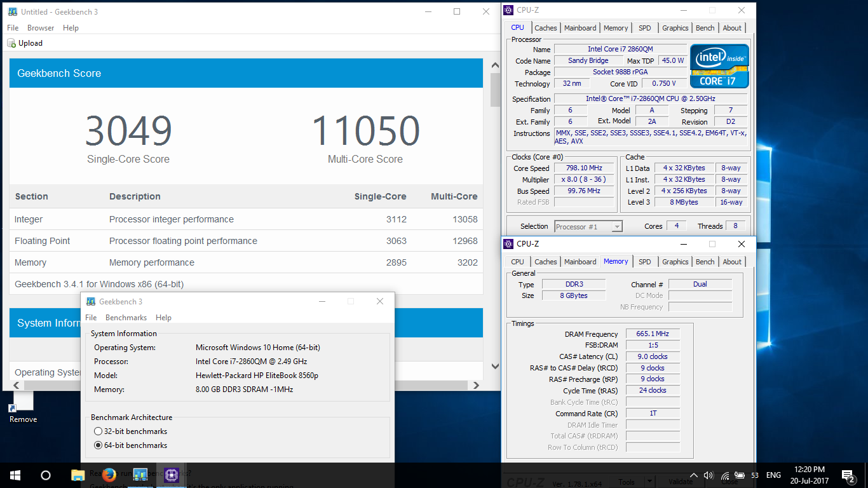
Task: Switch to Caches tab in upper CPU-Z
Action: tap(546, 28)
